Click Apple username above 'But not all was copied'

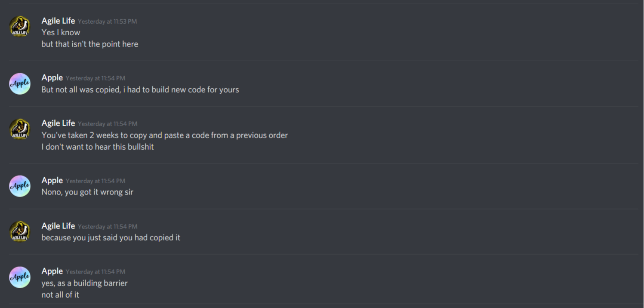pyautogui.click(x=52, y=77)
